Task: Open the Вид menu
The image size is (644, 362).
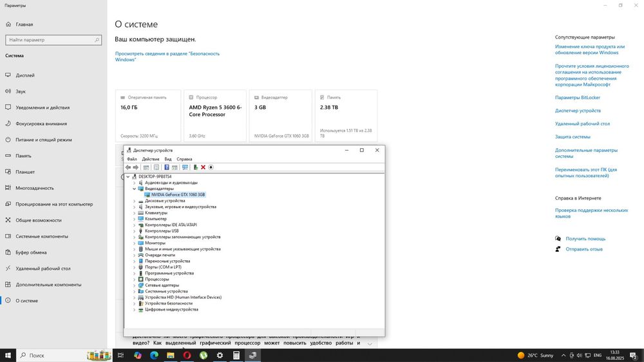Action: coord(168,159)
